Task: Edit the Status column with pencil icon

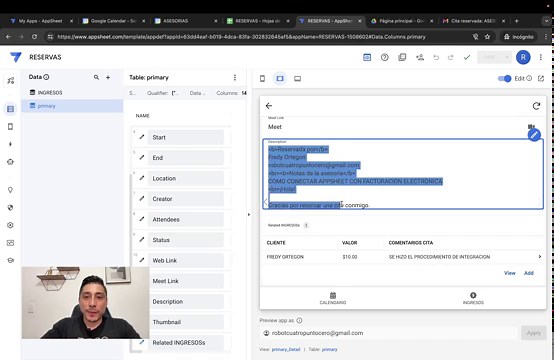Action: (142, 239)
